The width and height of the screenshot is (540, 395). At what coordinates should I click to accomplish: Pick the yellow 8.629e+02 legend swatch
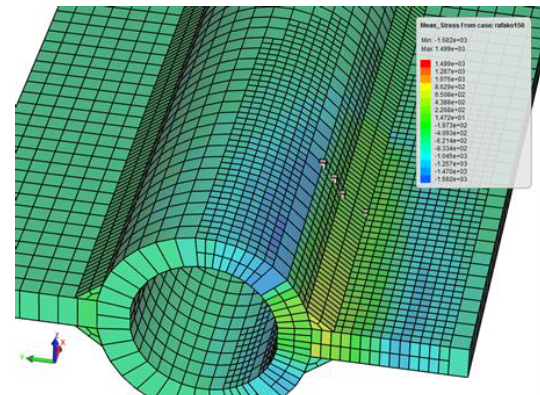click(426, 86)
